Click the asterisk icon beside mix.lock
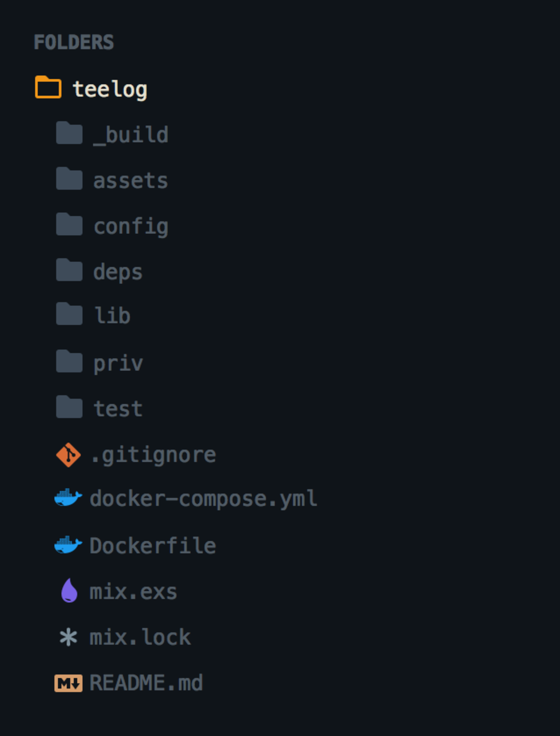560x736 pixels. [x=68, y=637]
